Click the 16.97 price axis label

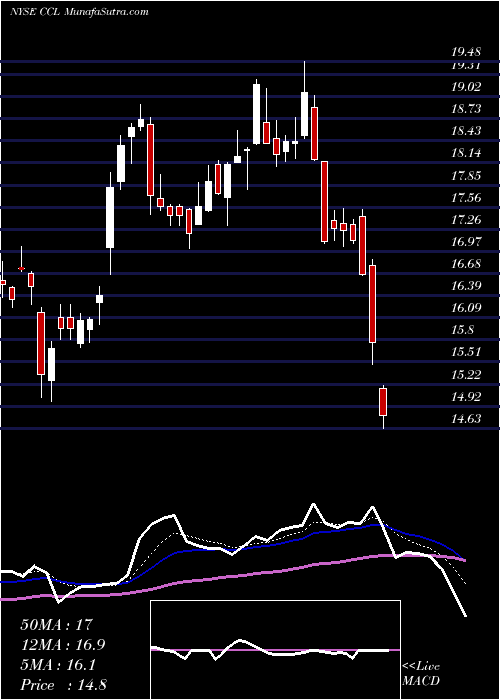click(466, 242)
